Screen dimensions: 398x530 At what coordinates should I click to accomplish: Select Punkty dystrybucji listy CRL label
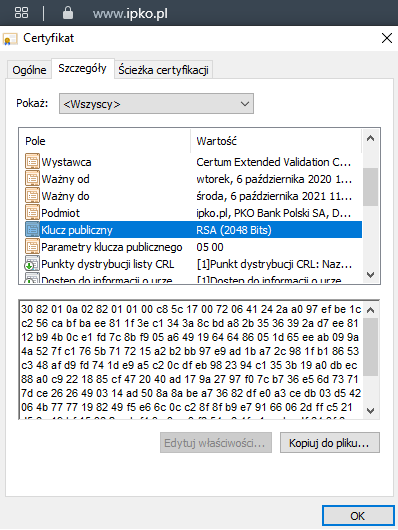108,264
